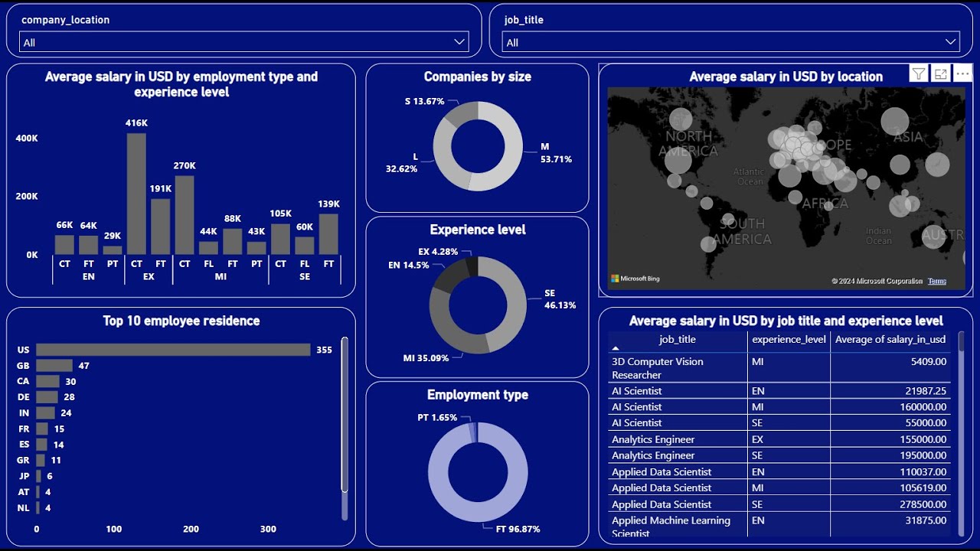Click the NL label in residence chart
980x551 pixels.
click(23, 507)
